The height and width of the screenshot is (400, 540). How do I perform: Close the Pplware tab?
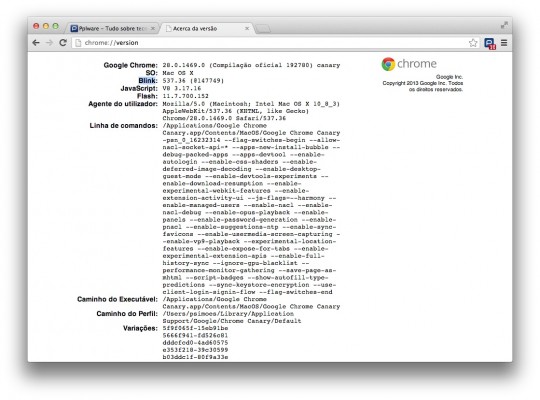tap(153, 28)
